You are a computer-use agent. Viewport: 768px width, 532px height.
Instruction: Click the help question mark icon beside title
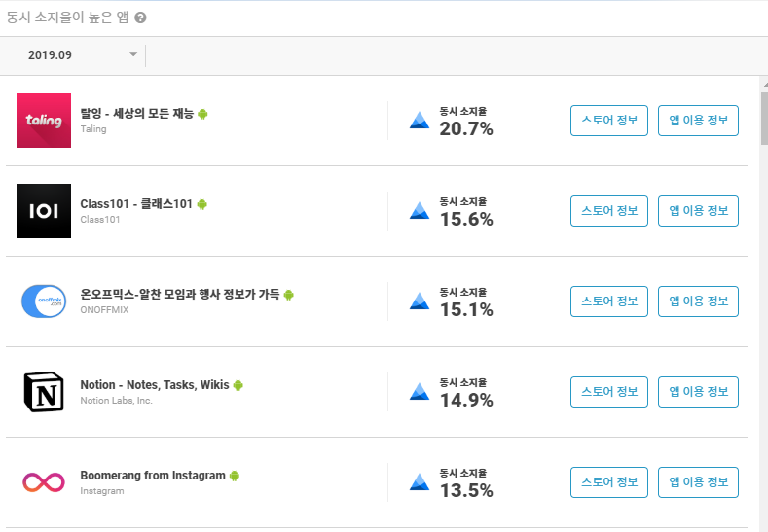[x=140, y=18]
